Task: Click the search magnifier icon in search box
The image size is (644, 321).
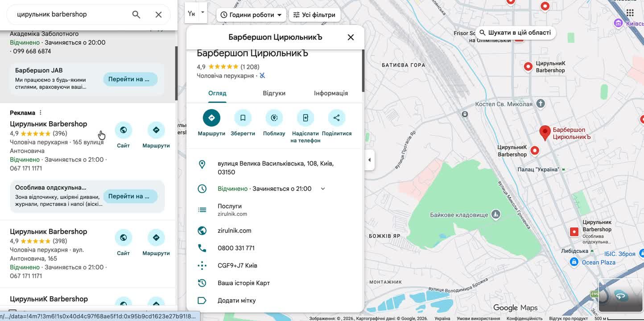Action: pos(136,14)
